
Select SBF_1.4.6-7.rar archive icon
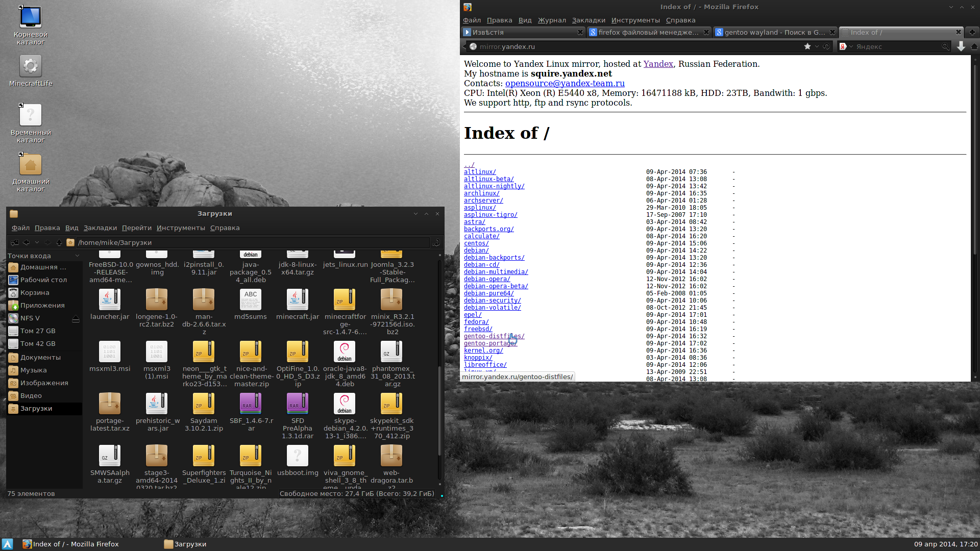click(x=250, y=404)
